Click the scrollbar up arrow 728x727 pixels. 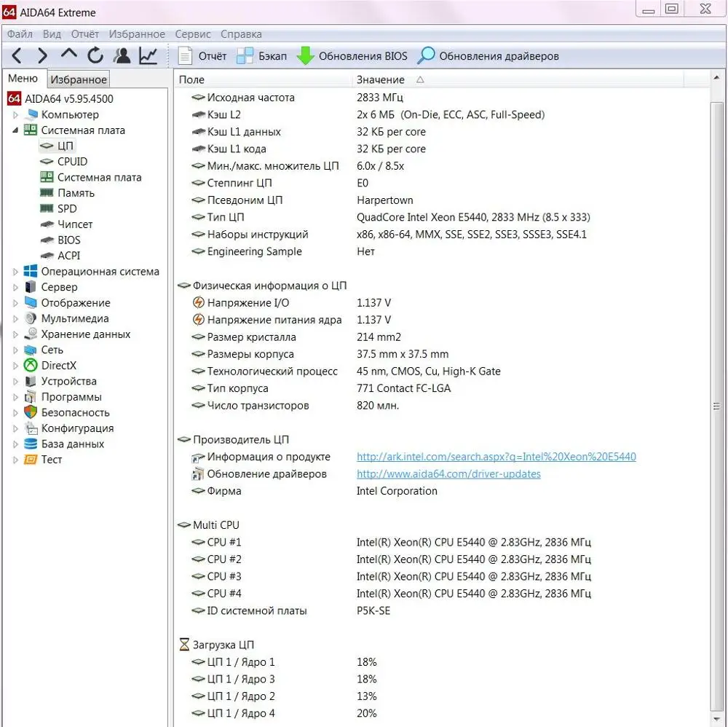(716, 77)
